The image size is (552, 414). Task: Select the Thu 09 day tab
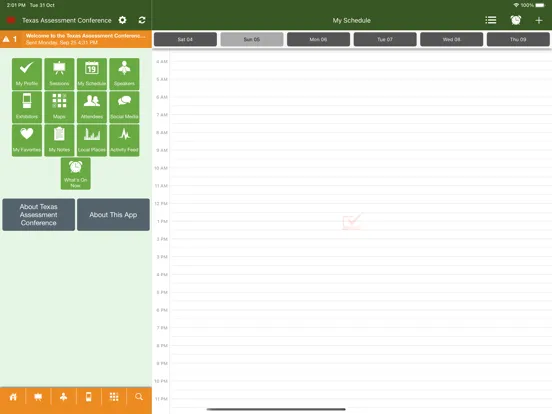(518, 39)
